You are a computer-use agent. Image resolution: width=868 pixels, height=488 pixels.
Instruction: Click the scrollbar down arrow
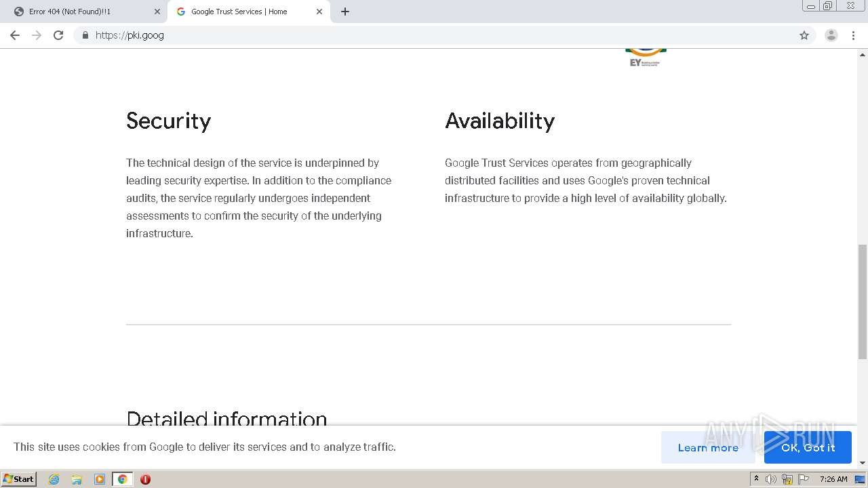[x=863, y=463]
